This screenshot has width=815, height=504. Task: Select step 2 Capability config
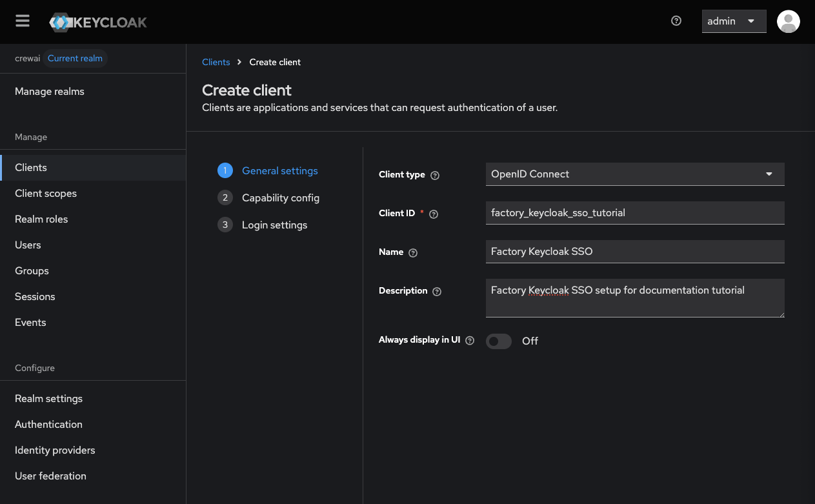[x=280, y=197]
